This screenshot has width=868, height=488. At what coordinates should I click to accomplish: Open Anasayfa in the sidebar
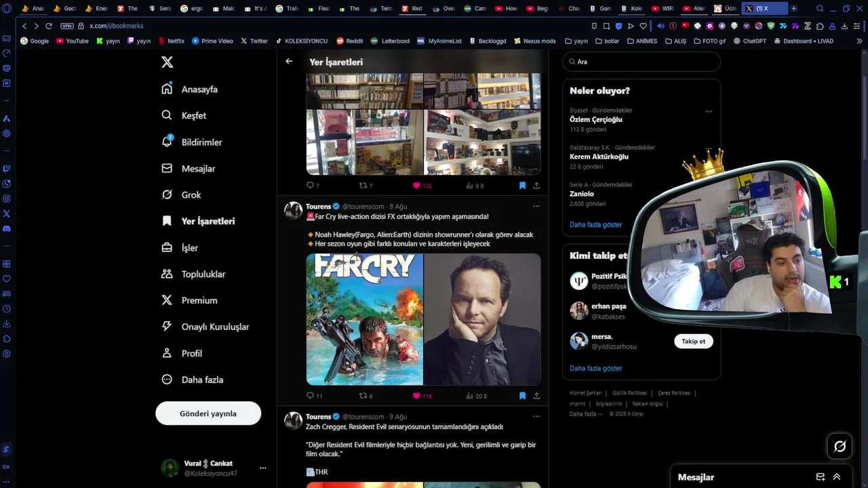[190, 89]
